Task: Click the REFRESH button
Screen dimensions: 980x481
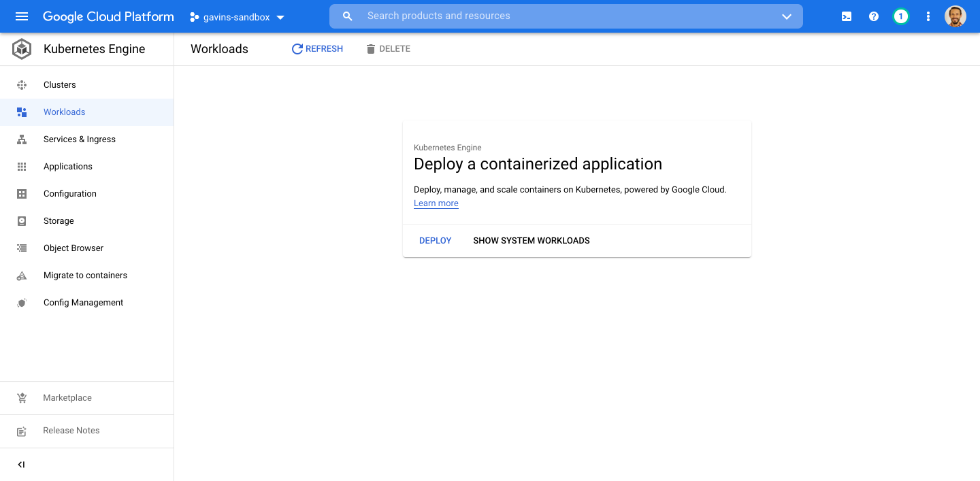Action: 317,49
